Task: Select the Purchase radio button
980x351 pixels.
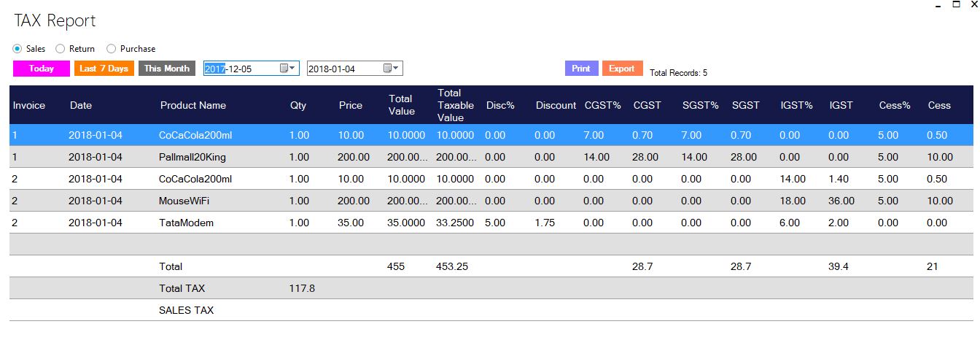Action: tap(112, 49)
